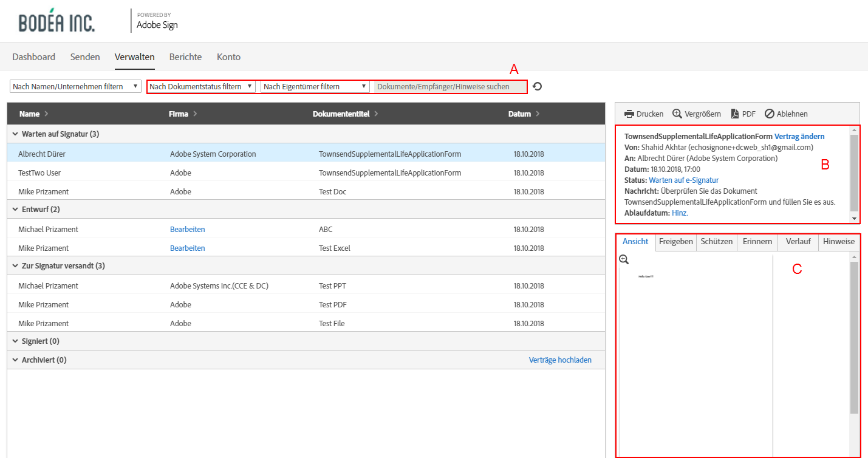Image resolution: width=868 pixels, height=458 pixels.
Task: Collapse the Warten auf Signatur group
Action: pos(15,134)
